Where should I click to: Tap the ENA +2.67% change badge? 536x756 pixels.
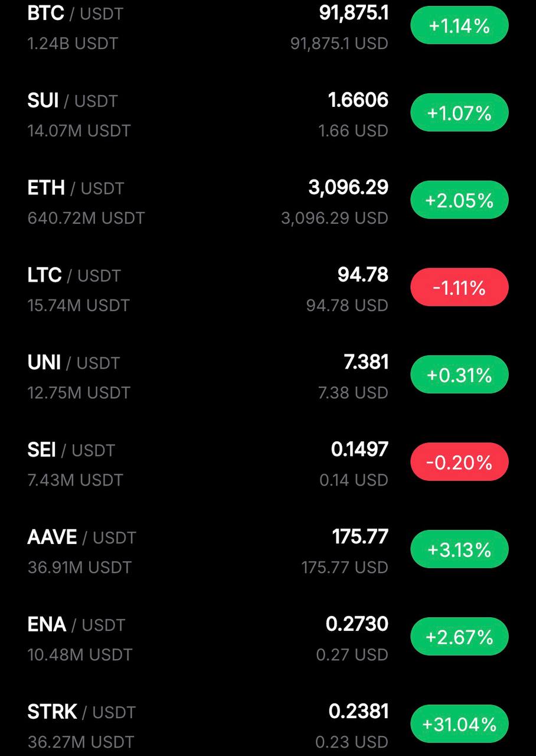pos(459,637)
